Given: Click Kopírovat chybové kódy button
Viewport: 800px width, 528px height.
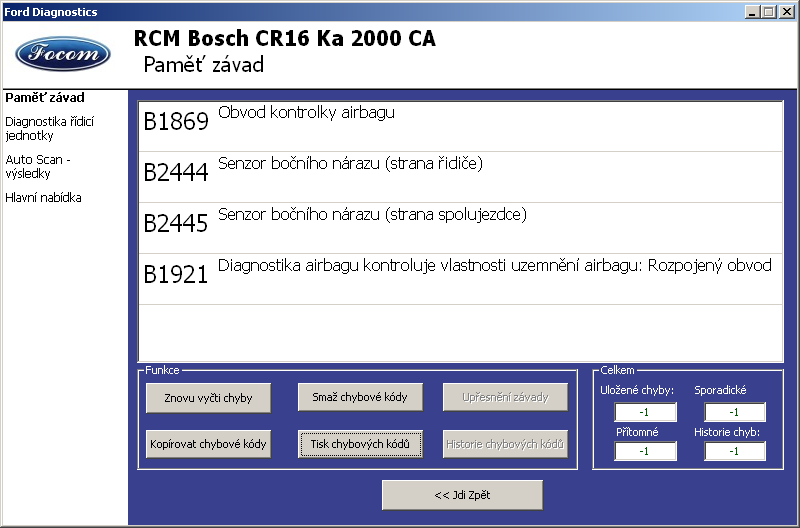Looking at the screenshot, I should point(208,444).
